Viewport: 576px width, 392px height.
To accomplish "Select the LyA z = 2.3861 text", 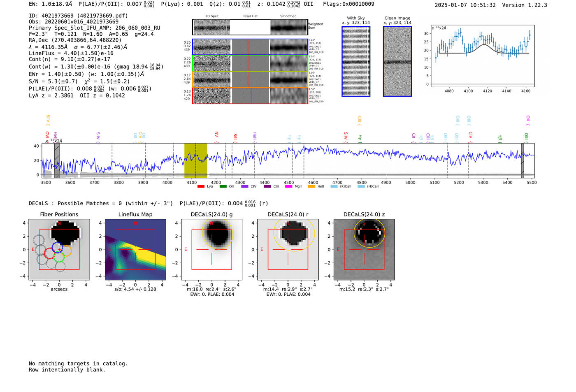I will click(51, 95).
